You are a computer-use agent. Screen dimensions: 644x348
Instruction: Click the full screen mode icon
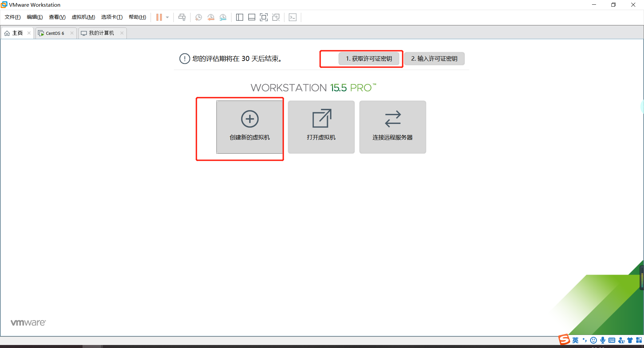[264, 17]
